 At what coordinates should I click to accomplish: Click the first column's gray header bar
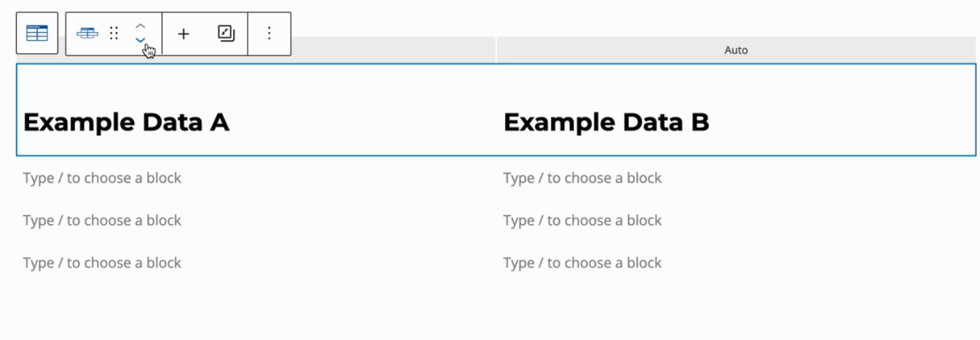coord(393,50)
